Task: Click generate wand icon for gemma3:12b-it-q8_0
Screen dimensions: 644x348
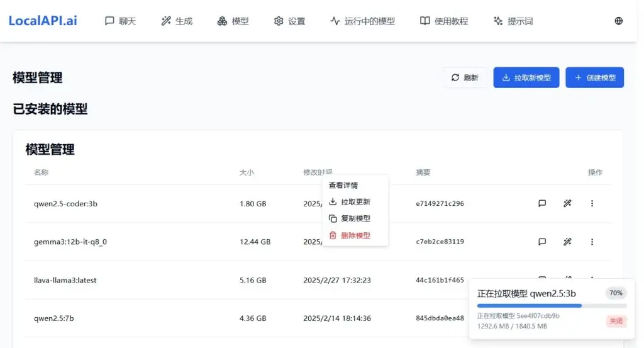Action: coord(567,242)
